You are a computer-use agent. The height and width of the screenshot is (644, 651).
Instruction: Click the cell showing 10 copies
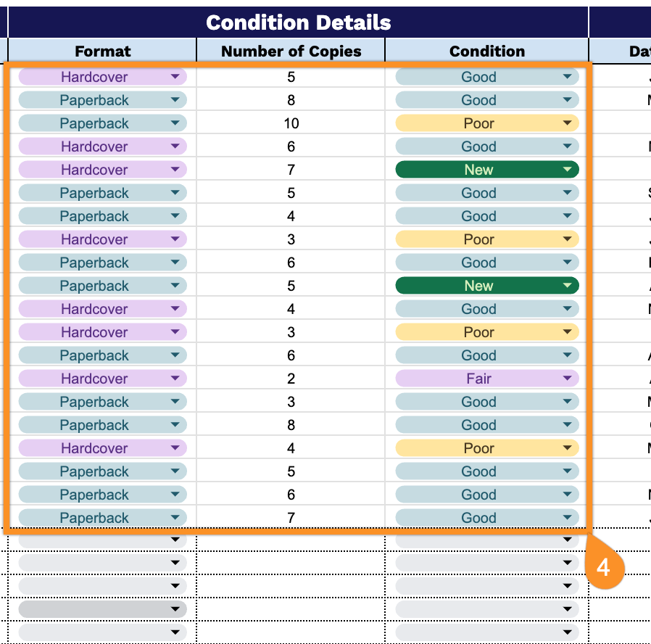click(x=291, y=123)
